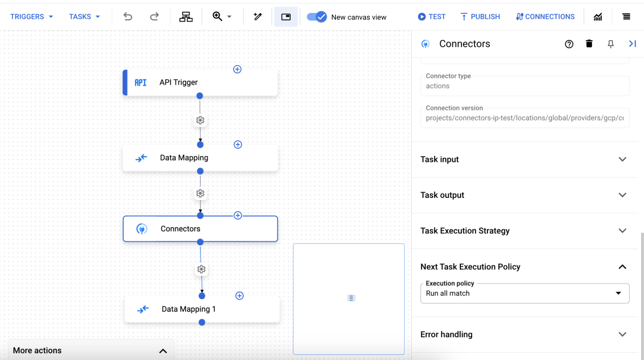
Task: Click the Data Mapping node icon
Action: 141,157
